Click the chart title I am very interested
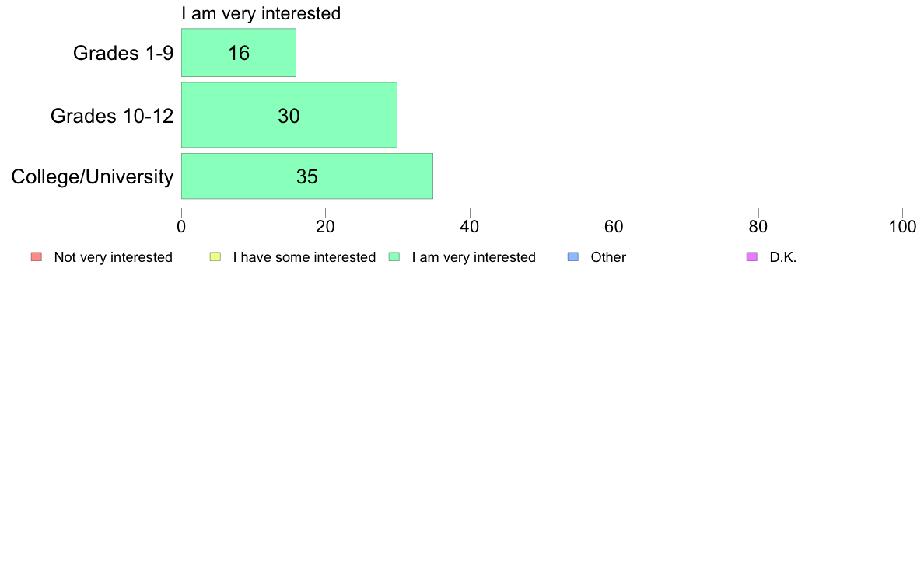This screenshot has height=572, width=924. [x=261, y=13]
